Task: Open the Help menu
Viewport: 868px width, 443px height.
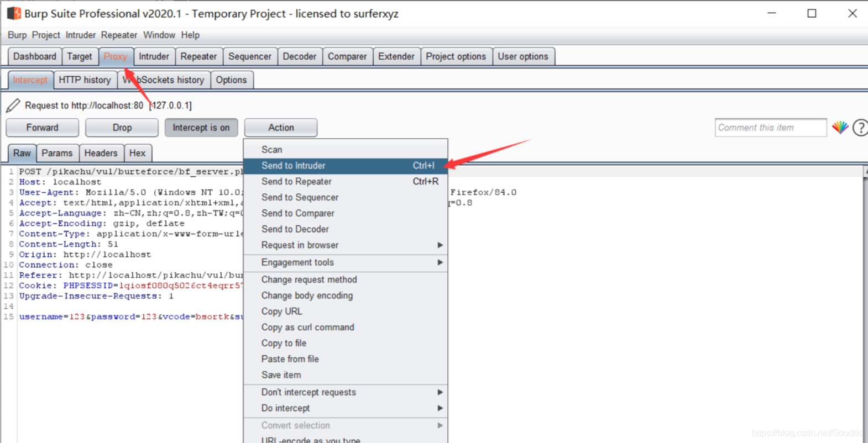Action: 190,35
